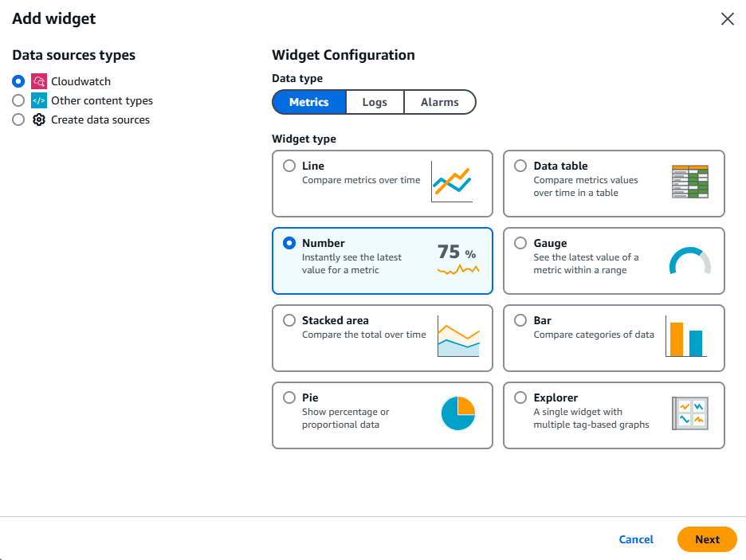Select the Number widget card
746x560 pixels.
tap(382, 260)
